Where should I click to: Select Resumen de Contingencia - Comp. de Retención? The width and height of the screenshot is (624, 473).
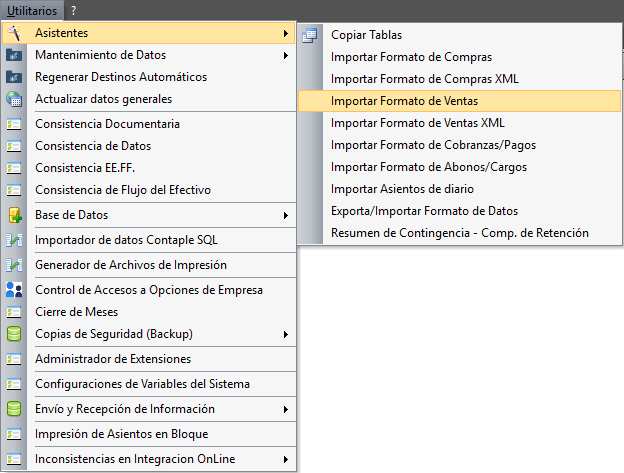pyautogui.click(x=459, y=233)
